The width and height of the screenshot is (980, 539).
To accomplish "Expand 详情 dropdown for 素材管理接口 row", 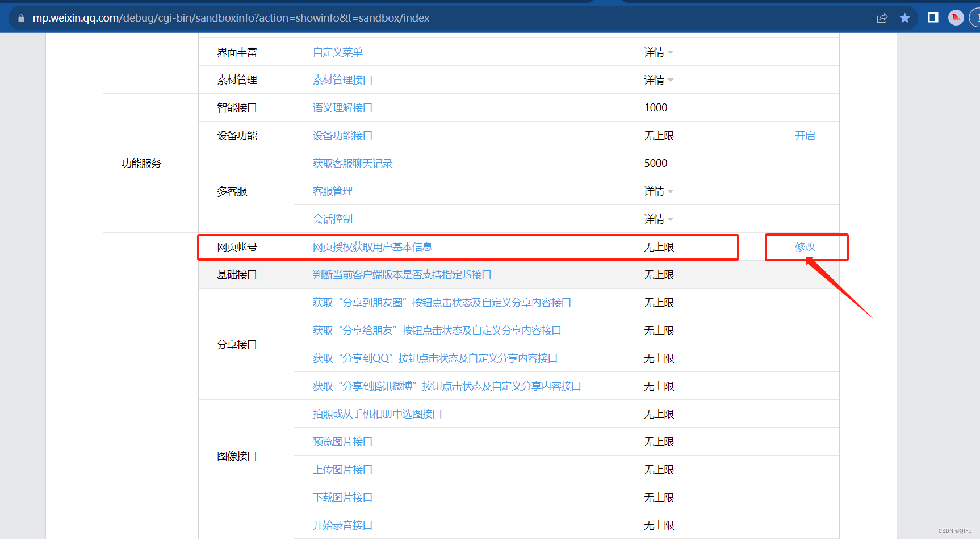I will pyautogui.click(x=659, y=80).
